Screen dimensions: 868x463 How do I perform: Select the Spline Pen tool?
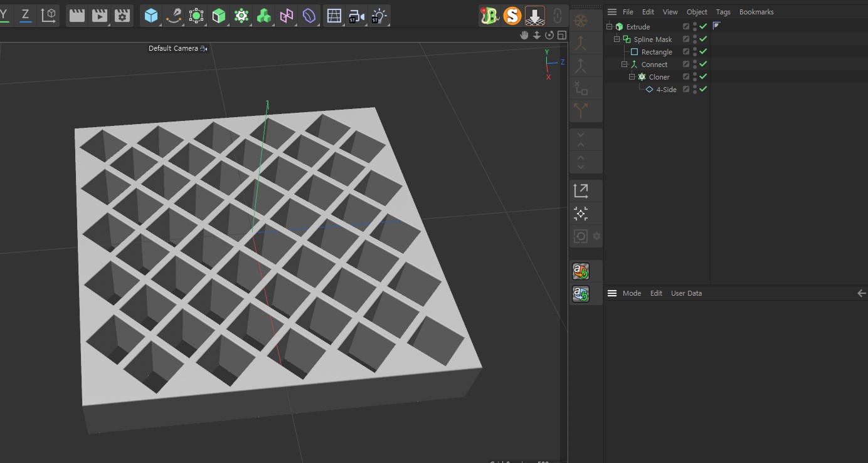tap(174, 16)
